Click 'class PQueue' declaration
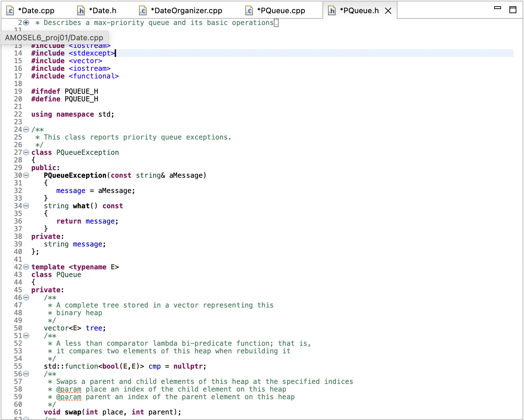 tap(56, 275)
